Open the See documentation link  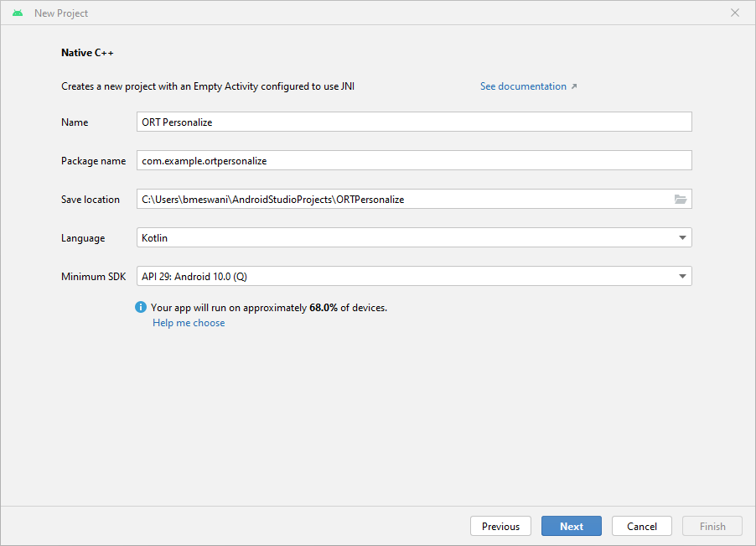[x=522, y=86]
